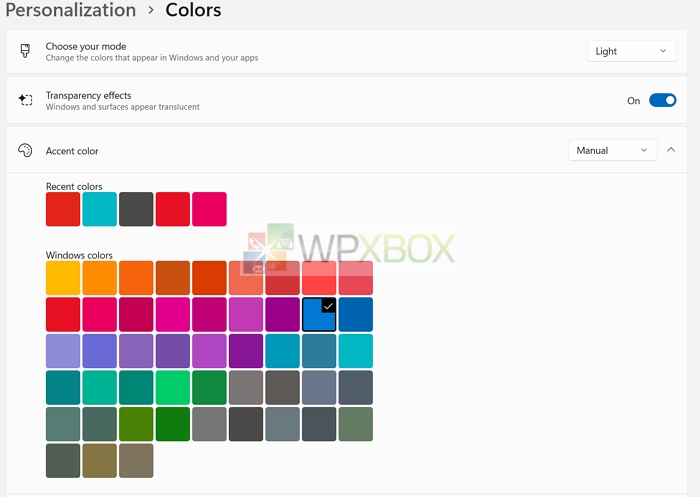This screenshot has height=497, width=700.
Task: Click the Recent colors heading
Action: [x=74, y=186]
